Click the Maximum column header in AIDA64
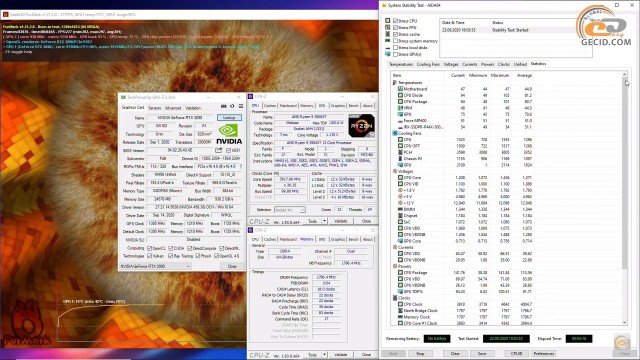Screen dimensions: 640x360 pos(500,76)
